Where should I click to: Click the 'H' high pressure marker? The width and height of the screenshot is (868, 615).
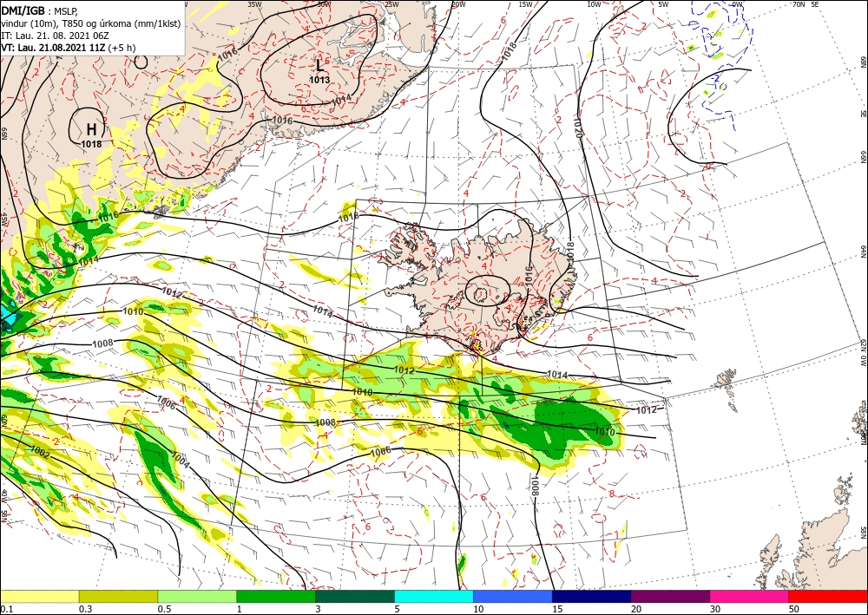[91, 129]
